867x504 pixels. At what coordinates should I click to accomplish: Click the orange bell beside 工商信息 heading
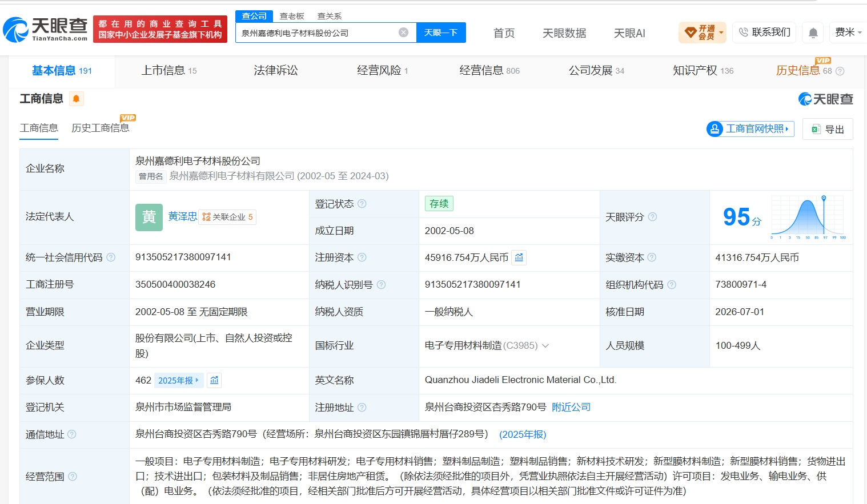click(76, 99)
